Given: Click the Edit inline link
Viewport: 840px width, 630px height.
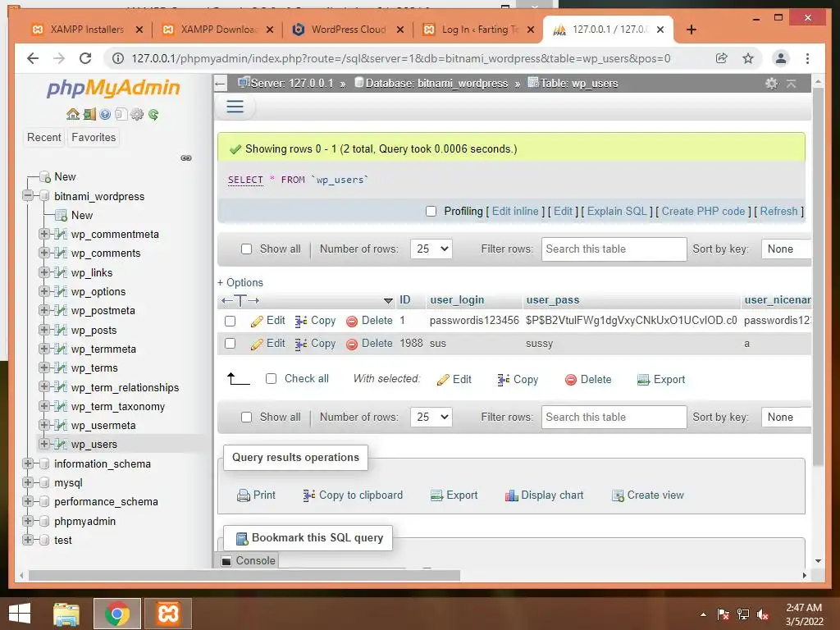Looking at the screenshot, I should pyautogui.click(x=515, y=211).
